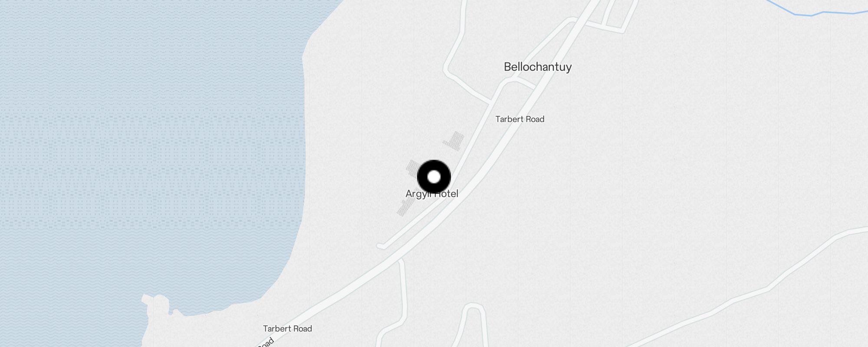This screenshot has height=347, width=868.
Task: Select the hatched building below the Argyll Hotel label
Action: [405, 208]
